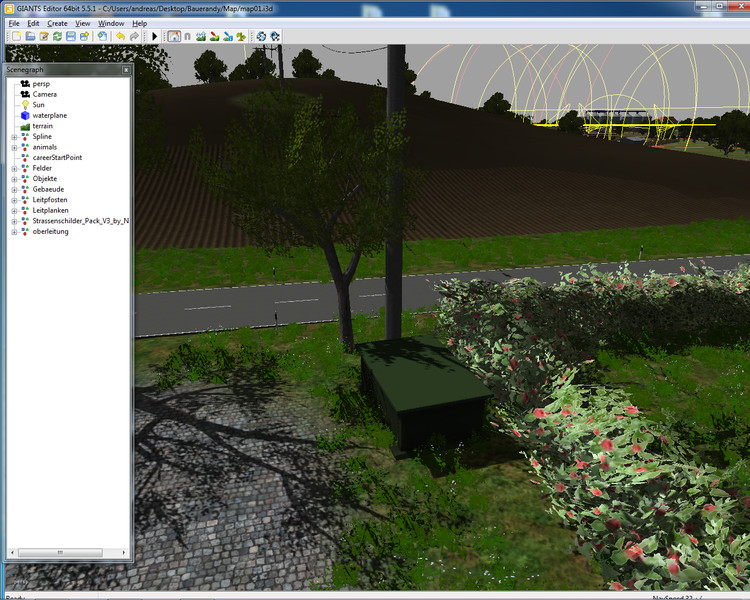This screenshot has width=750, height=600.
Task: Select the animals transform group
Action: tap(44, 147)
